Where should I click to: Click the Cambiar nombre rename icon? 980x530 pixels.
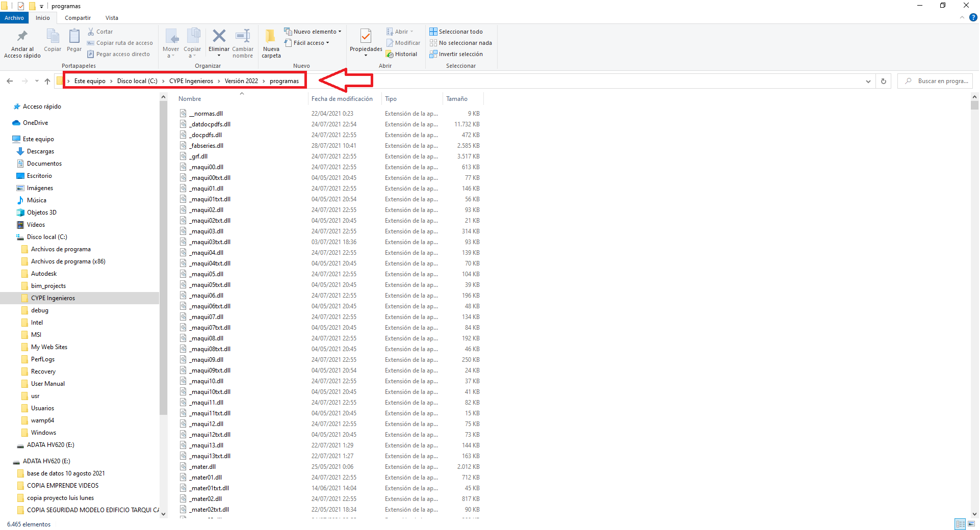pyautogui.click(x=243, y=37)
